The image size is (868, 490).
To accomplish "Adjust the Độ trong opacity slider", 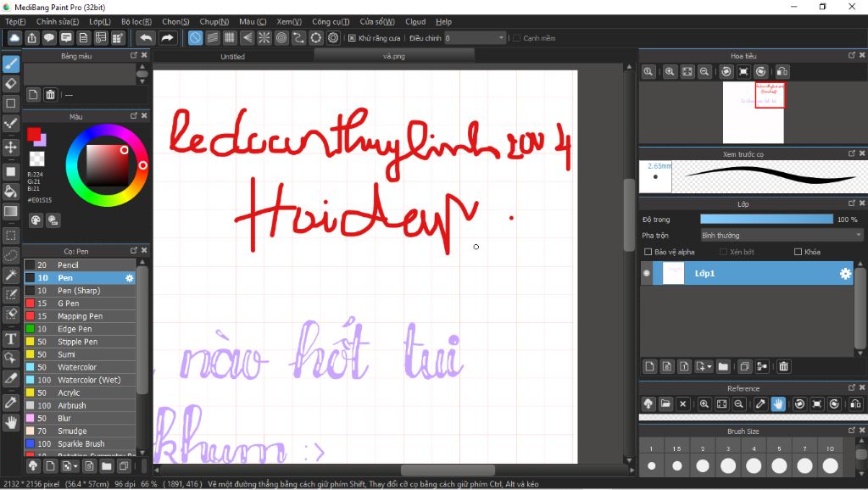I will [x=766, y=220].
